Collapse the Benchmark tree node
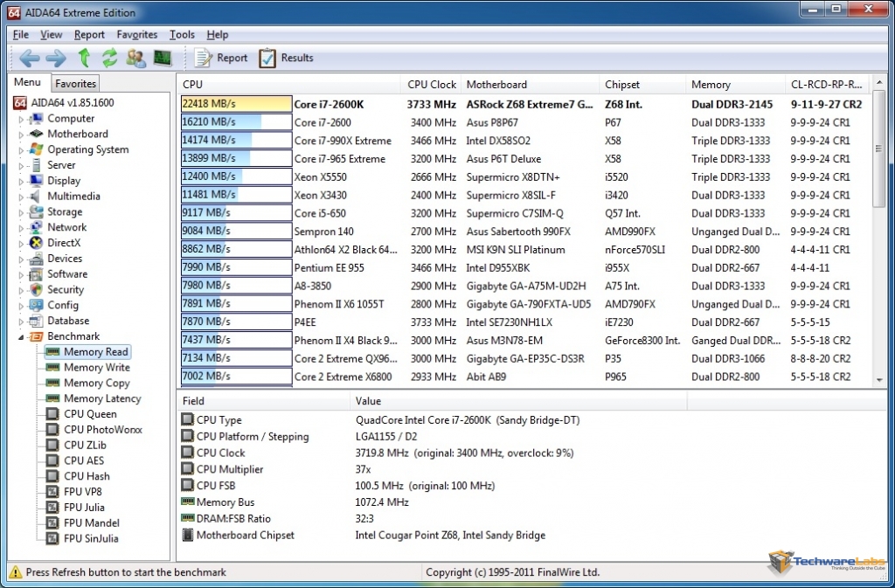 [21, 336]
